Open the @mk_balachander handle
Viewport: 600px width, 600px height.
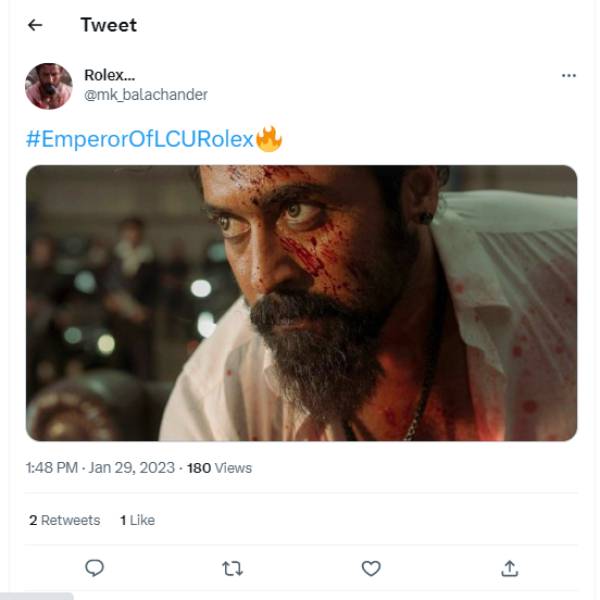[x=146, y=94]
